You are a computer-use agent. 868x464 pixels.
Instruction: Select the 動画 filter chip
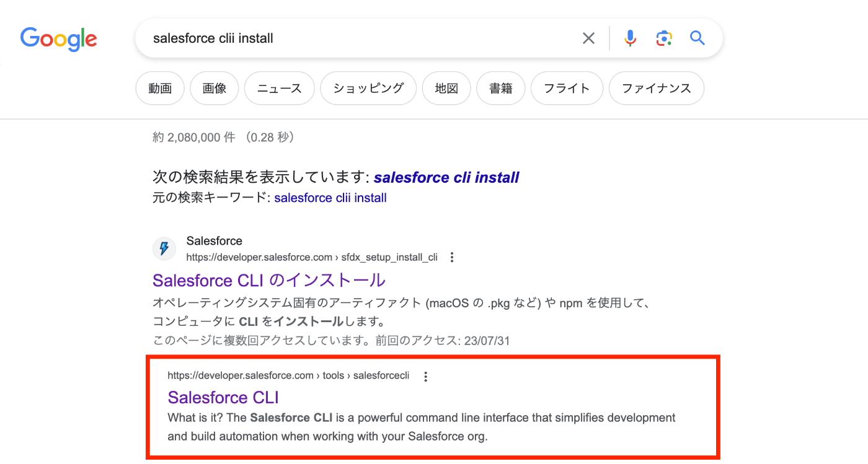click(x=160, y=89)
